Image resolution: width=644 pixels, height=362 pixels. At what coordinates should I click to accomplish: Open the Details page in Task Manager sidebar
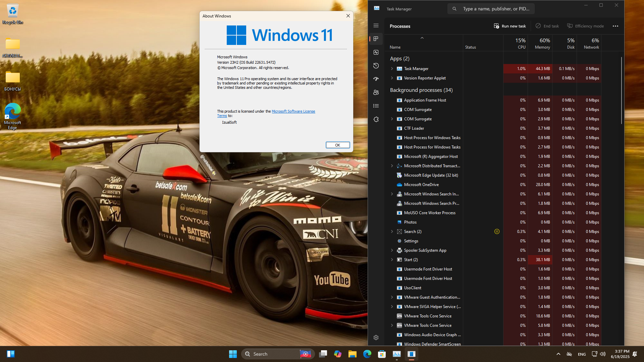376,106
